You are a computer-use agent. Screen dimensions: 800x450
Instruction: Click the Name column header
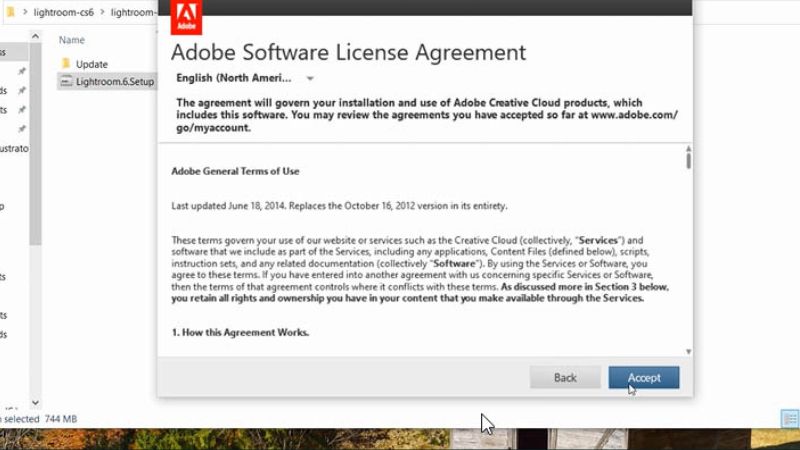pos(71,40)
